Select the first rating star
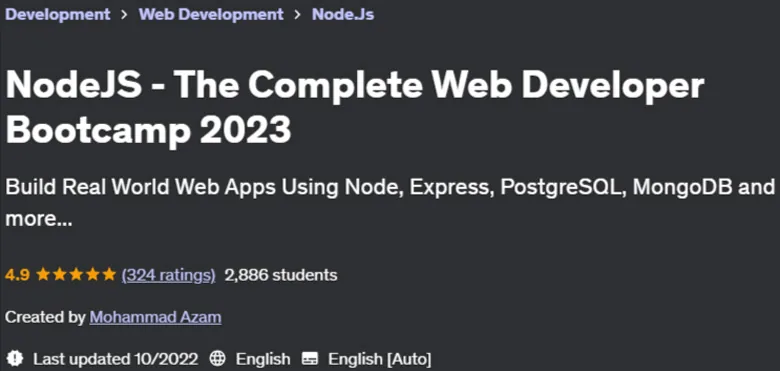 click(x=43, y=275)
